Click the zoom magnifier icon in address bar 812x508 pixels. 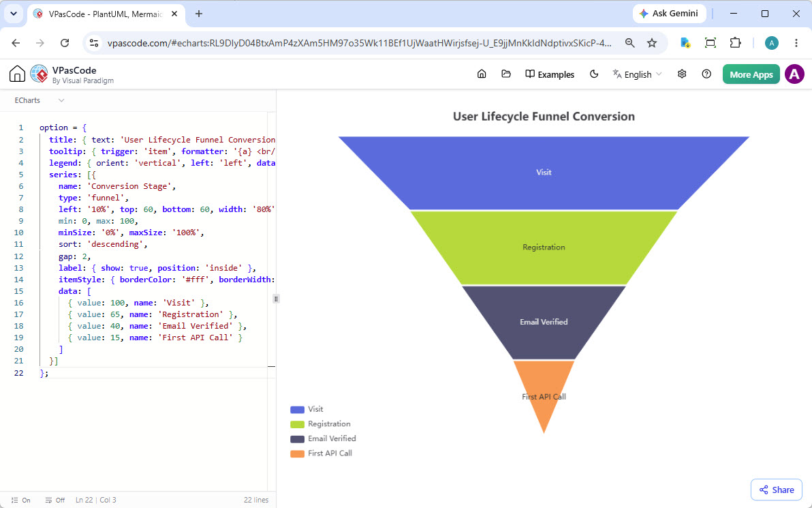[629, 43]
